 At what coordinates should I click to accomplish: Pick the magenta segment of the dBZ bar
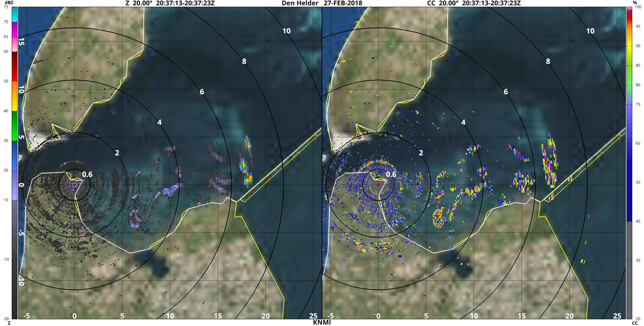15,29
